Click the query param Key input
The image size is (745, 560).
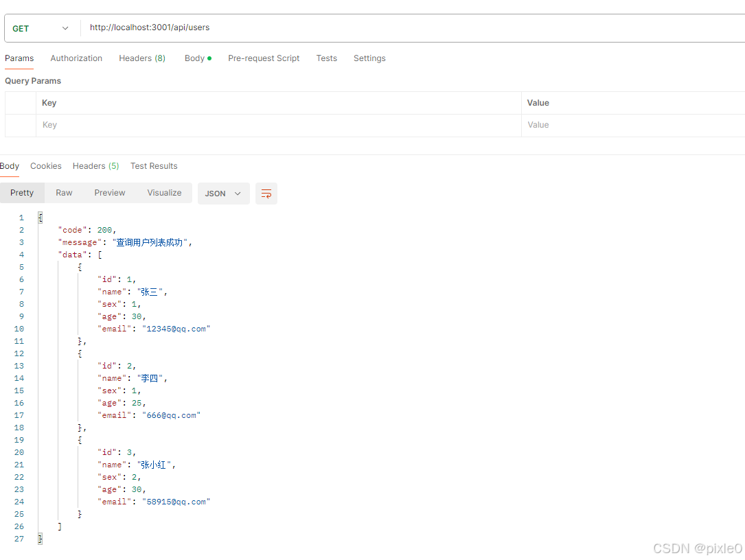(x=278, y=126)
